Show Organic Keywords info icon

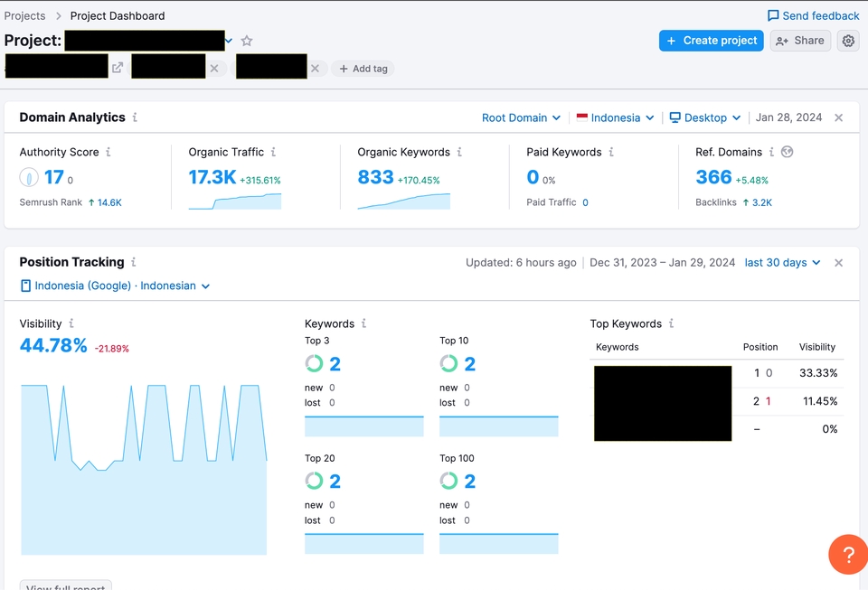tap(459, 152)
